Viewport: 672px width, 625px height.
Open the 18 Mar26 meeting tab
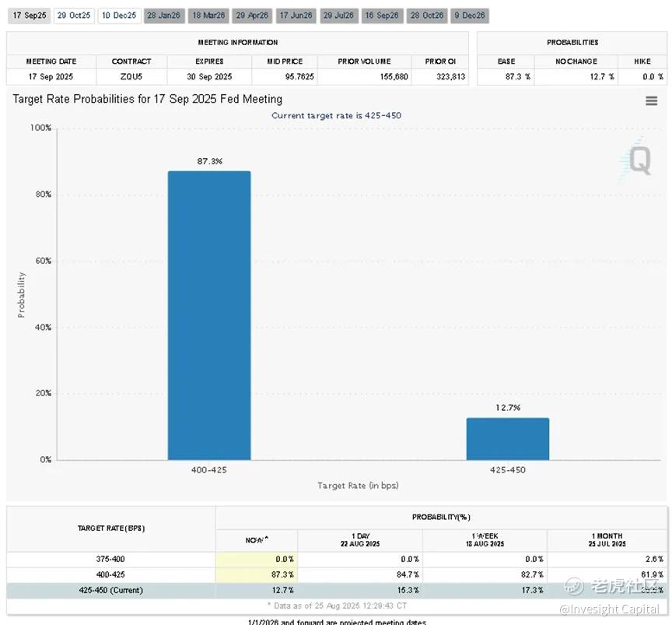point(208,16)
